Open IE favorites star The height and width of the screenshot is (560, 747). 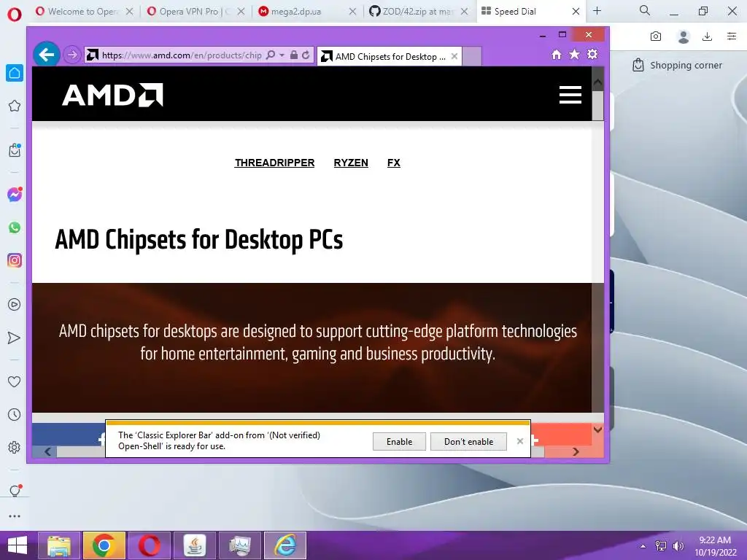(x=575, y=54)
